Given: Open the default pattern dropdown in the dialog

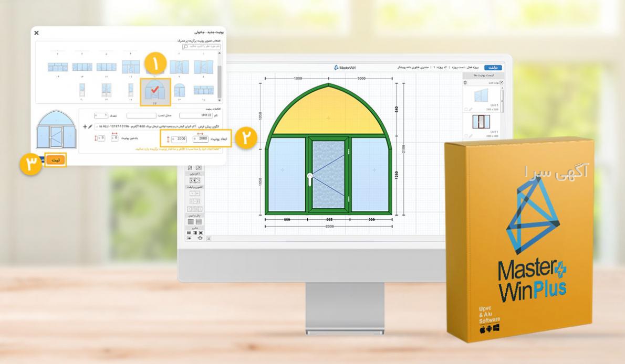Looking at the screenshot, I should [x=144, y=126].
